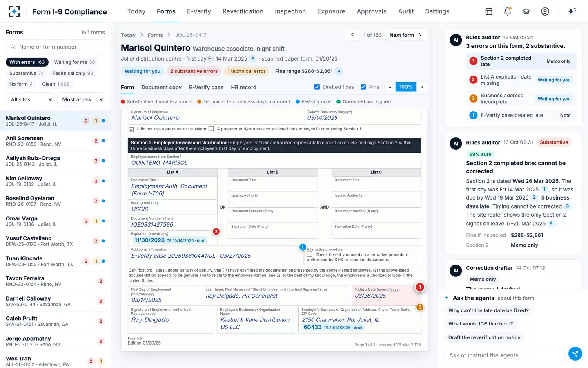Switch to the E-Verify nav tab
Viewport: 588px width, 368px height.
coord(199,11)
